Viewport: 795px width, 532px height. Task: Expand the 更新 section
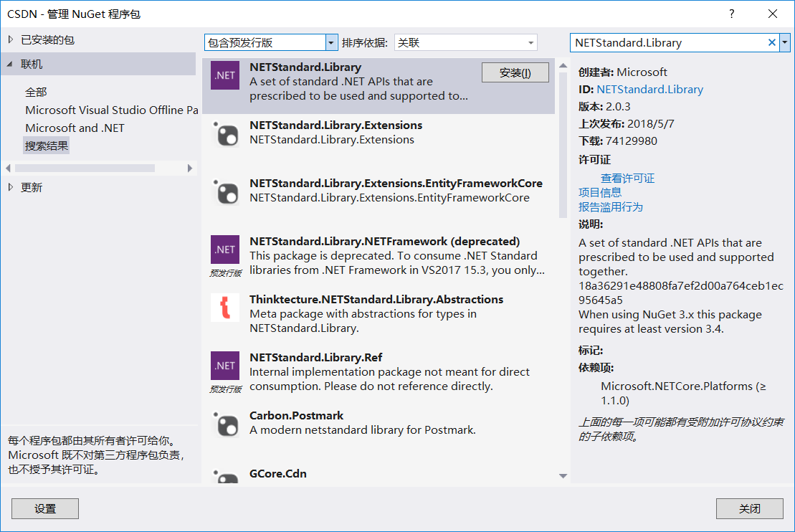[x=11, y=187]
